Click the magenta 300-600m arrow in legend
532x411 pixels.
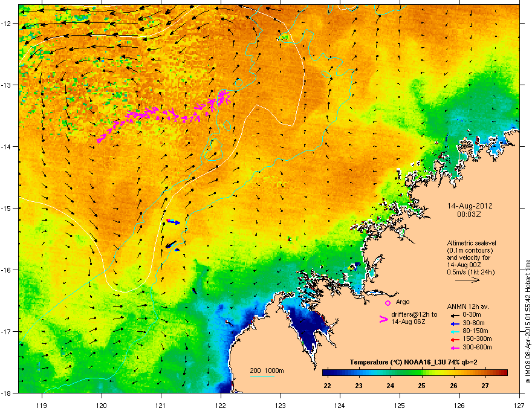coord(455,348)
